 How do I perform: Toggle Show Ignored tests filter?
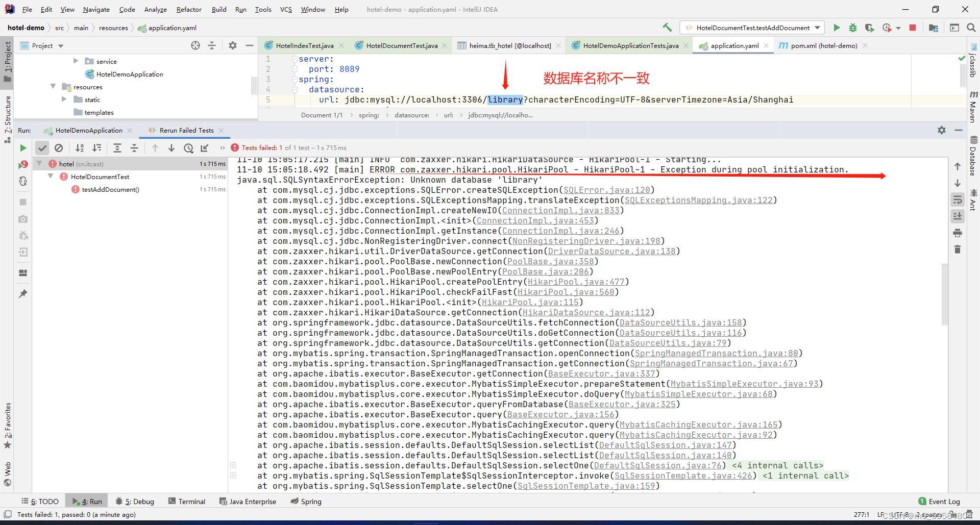click(x=59, y=147)
